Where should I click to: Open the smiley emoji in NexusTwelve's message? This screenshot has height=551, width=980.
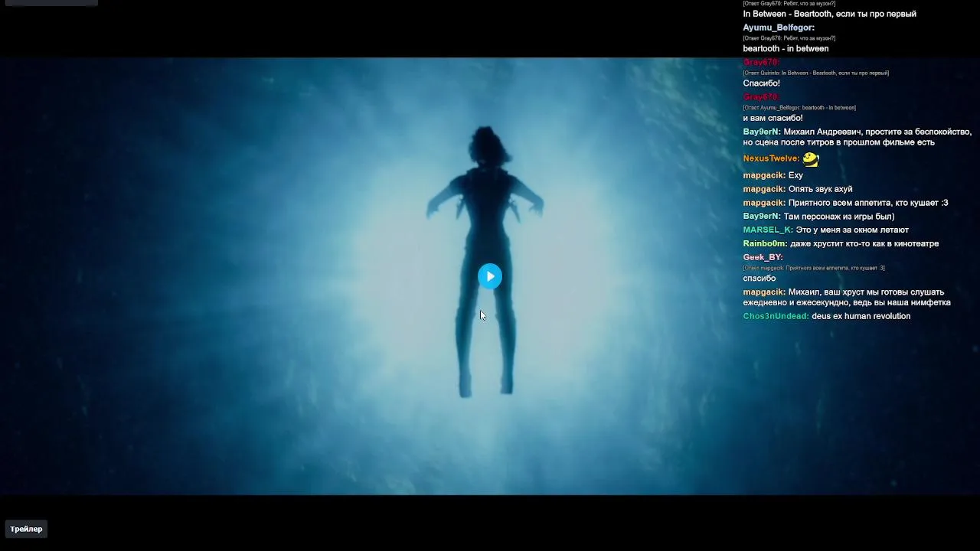point(811,159)
